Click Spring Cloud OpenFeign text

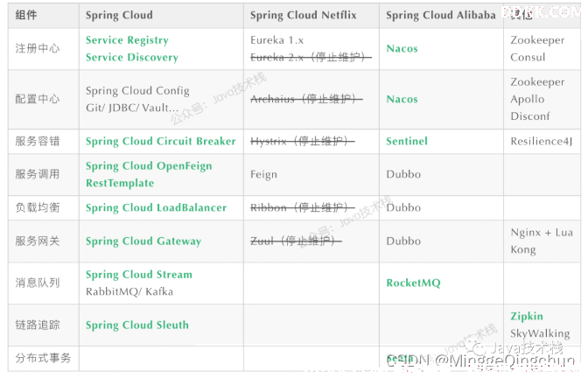[149, 166]
